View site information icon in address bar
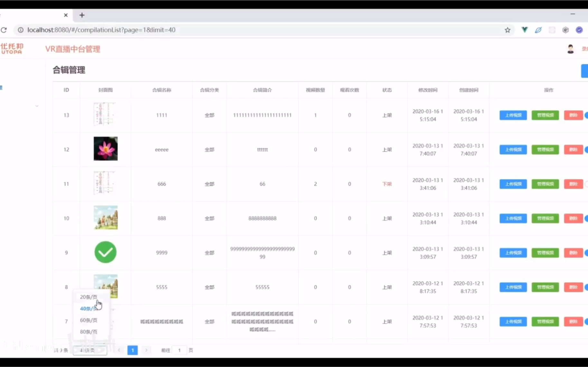 point(21,30)
